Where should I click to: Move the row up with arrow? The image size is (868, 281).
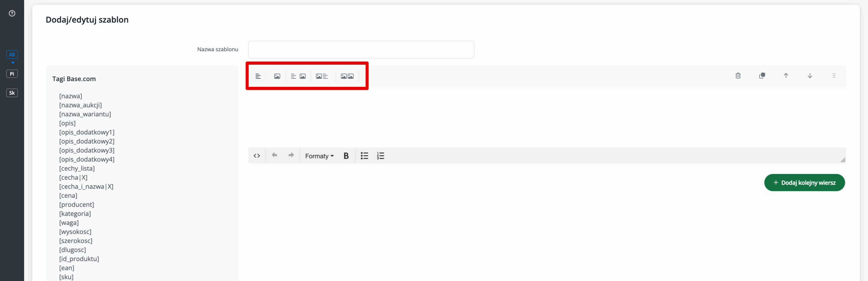(x=786, y=76)
